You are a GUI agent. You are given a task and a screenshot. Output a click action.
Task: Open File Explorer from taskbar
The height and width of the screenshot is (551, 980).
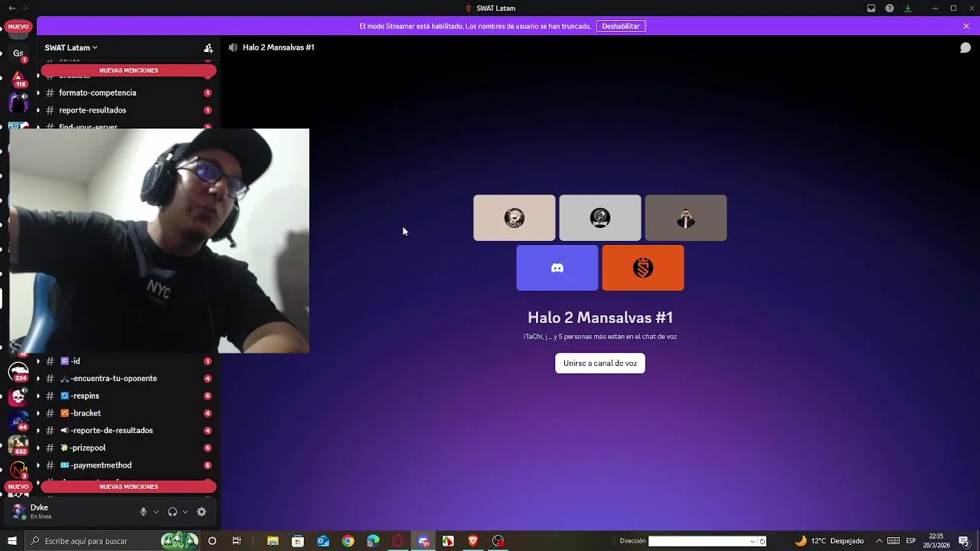[273, 541]
